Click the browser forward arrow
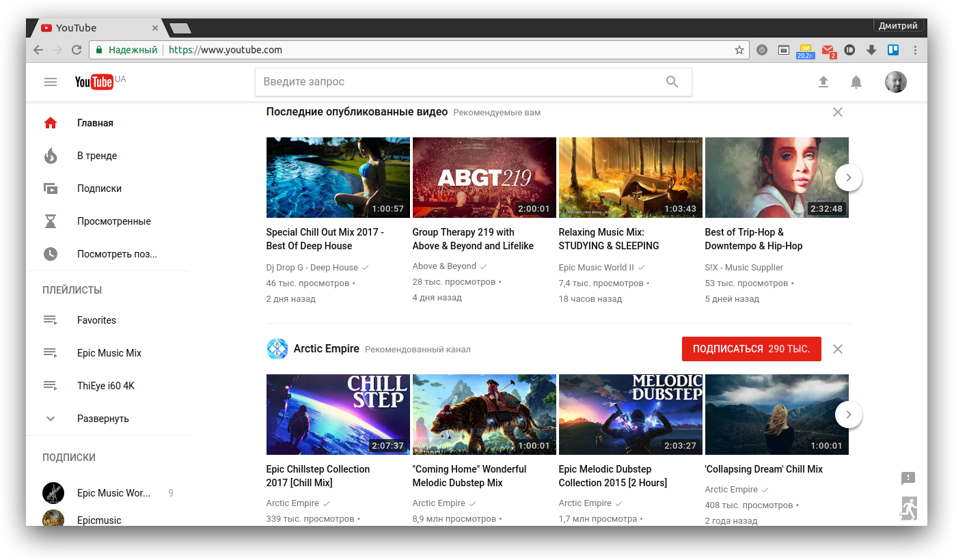954x560 pixels. click(57, 50)
